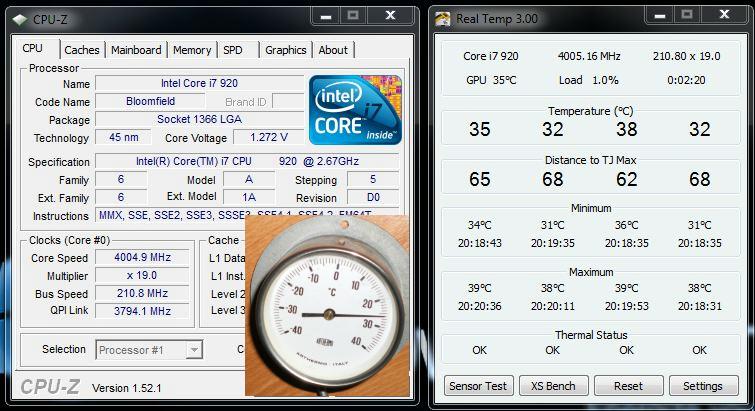Screen dimensions: 755x411
Task: Open the Processor #1 selection dropdown
Action: (194, 350)
